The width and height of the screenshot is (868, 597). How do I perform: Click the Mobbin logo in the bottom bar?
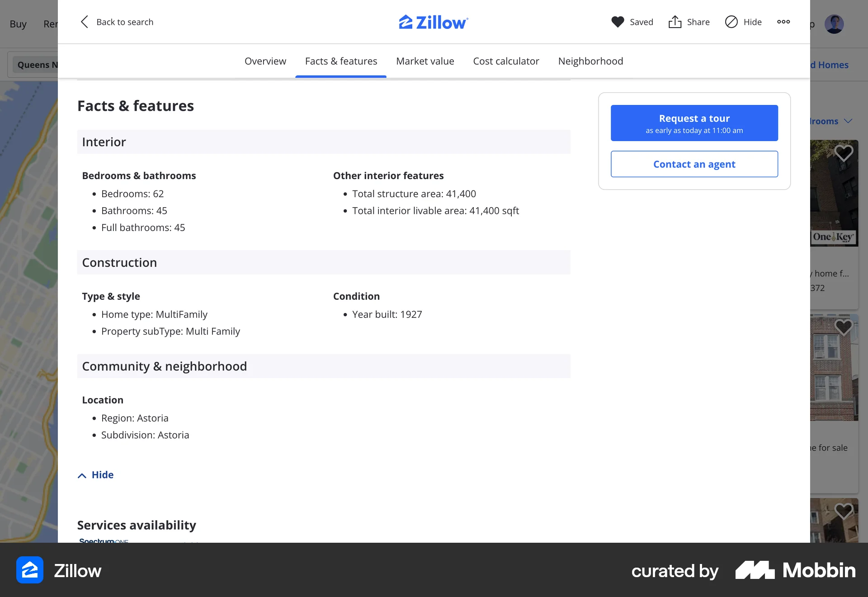click(x=793, y=571)
